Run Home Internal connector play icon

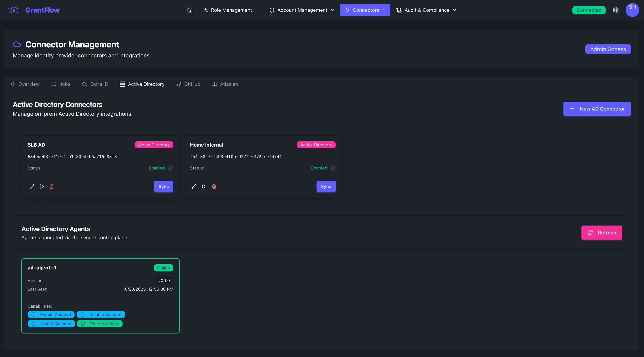[204, 186]
